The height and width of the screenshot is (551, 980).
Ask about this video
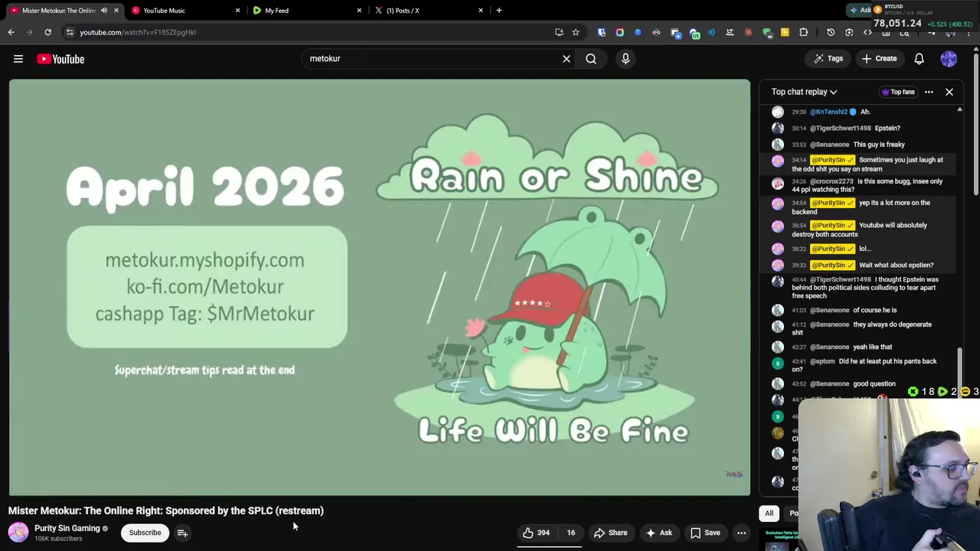(658, 533)
